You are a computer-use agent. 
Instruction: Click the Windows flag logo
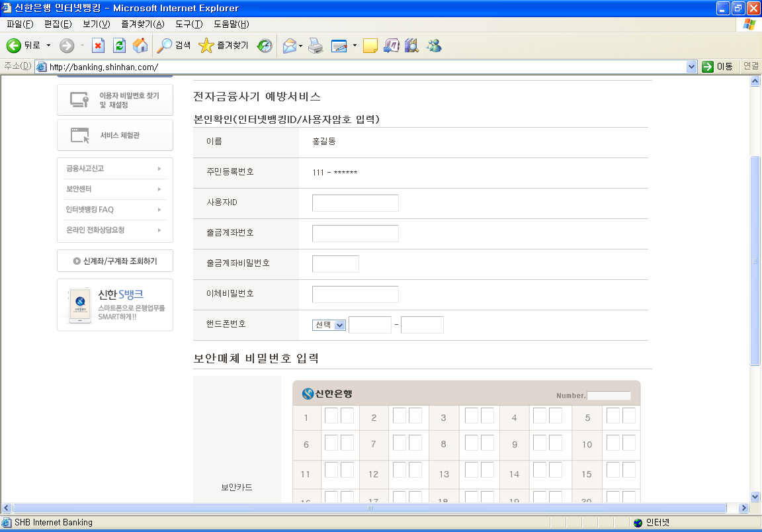[x=749, y=24]
